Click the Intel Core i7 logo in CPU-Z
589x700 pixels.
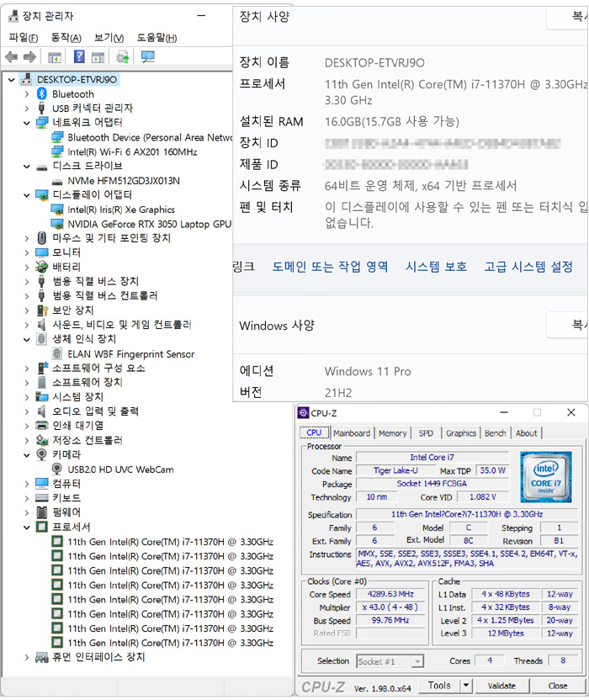(x=546, y=477)
